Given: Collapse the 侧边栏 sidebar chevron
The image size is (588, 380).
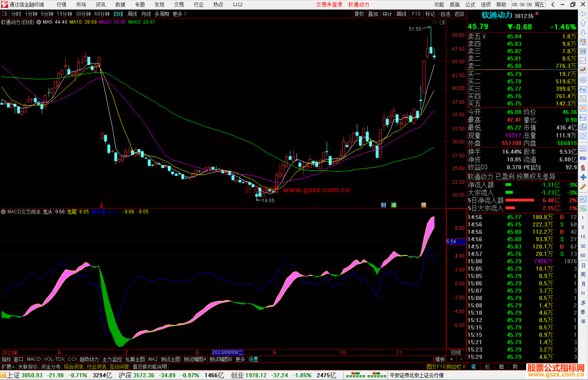Looking at the screenshot, I should (x=464, y=367).
